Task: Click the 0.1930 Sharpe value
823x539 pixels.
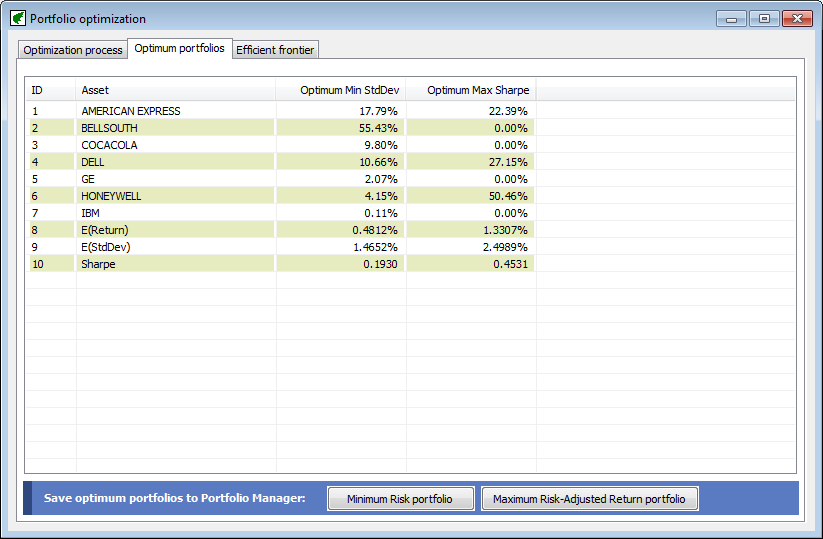Action: pyautogui.click(x=381, y=264)
